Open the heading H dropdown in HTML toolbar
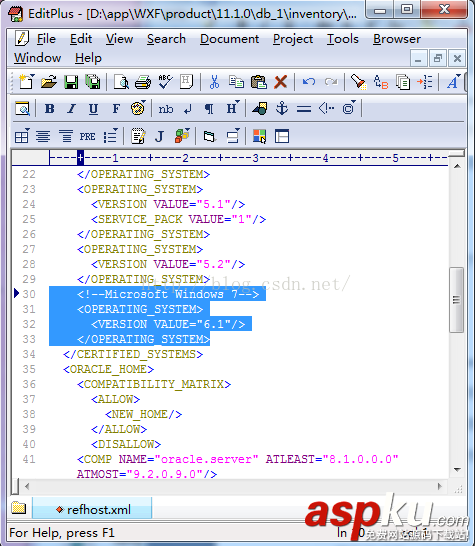Screen dimensions: 475x547 coord(233,108)
